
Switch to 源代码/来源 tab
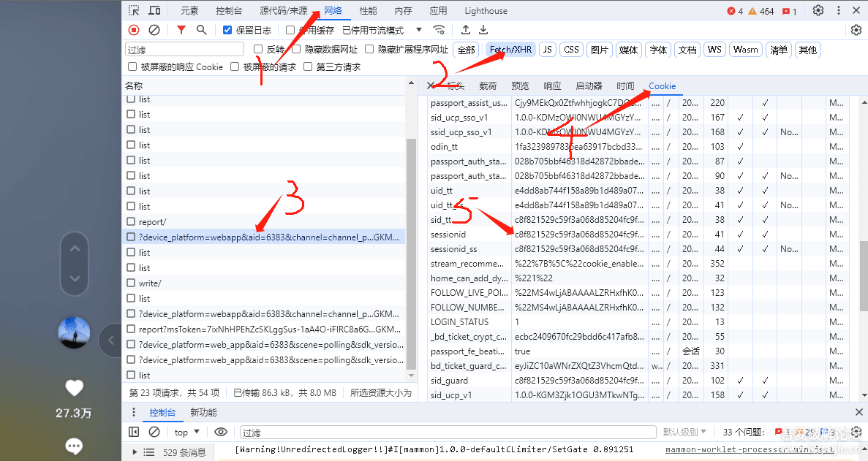(284, 10)
